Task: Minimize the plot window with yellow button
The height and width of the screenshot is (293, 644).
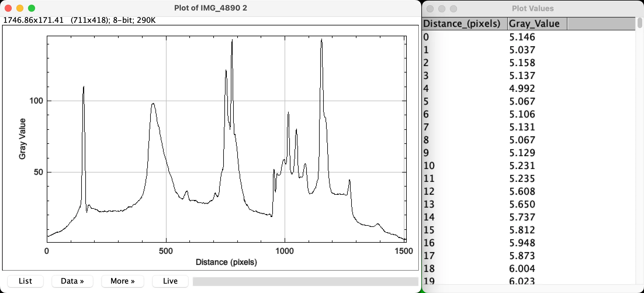Action: click(20, 8)
